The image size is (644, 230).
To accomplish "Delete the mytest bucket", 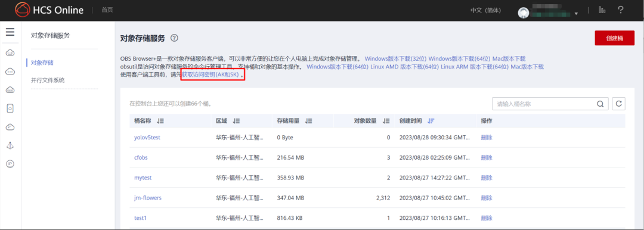I will (487, 178).
